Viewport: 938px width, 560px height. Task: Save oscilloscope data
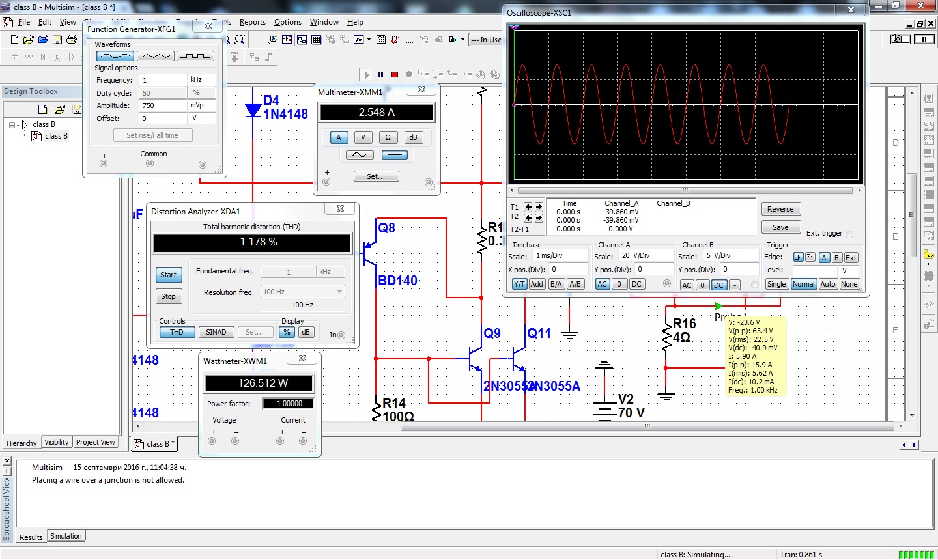click(x=780, y=227)
